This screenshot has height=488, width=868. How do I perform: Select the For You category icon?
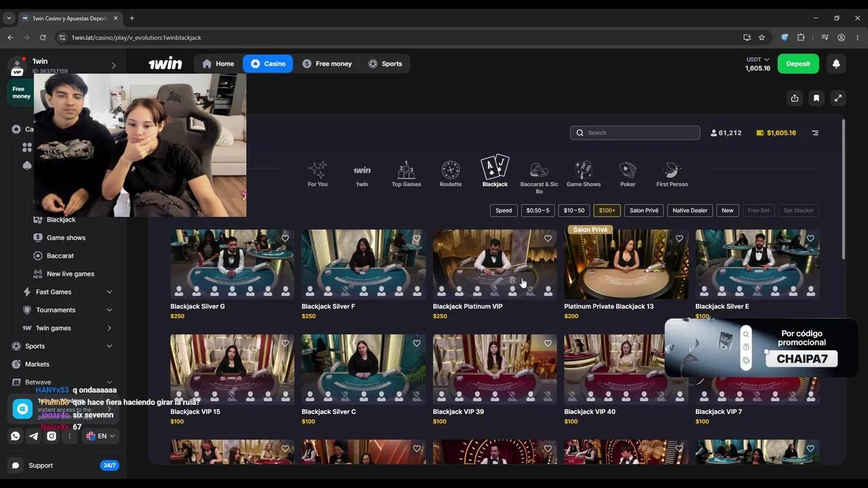click(x=317, y=169)
